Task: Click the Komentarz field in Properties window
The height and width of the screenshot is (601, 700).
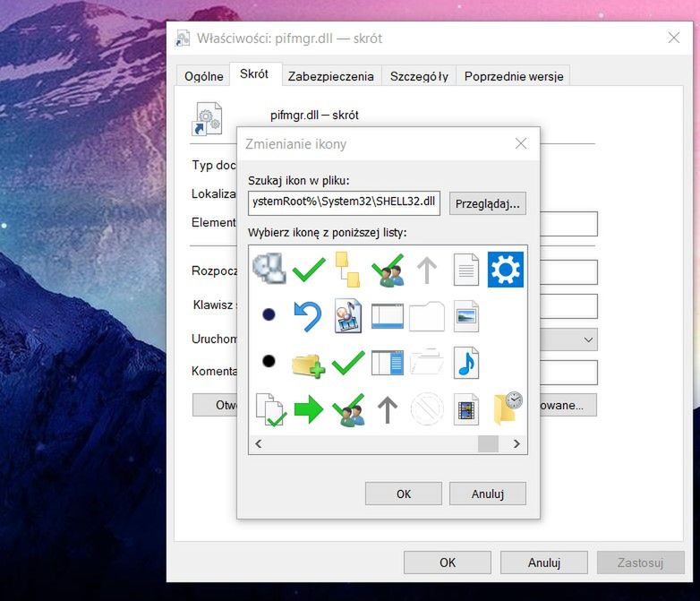Action: pyautogui.click(x=568, y=373)
